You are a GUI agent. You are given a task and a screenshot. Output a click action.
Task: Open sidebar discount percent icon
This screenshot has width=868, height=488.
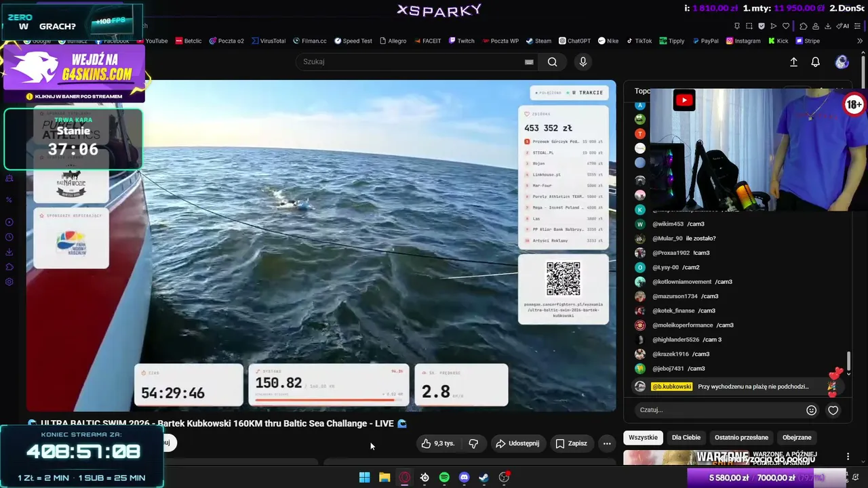click(x=9, y=200)
